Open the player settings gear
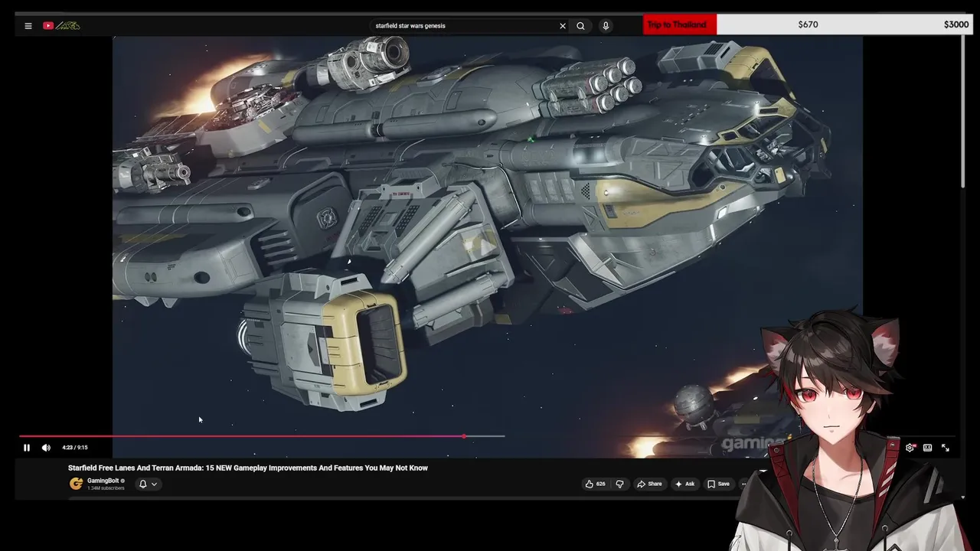 pos(910,448)
